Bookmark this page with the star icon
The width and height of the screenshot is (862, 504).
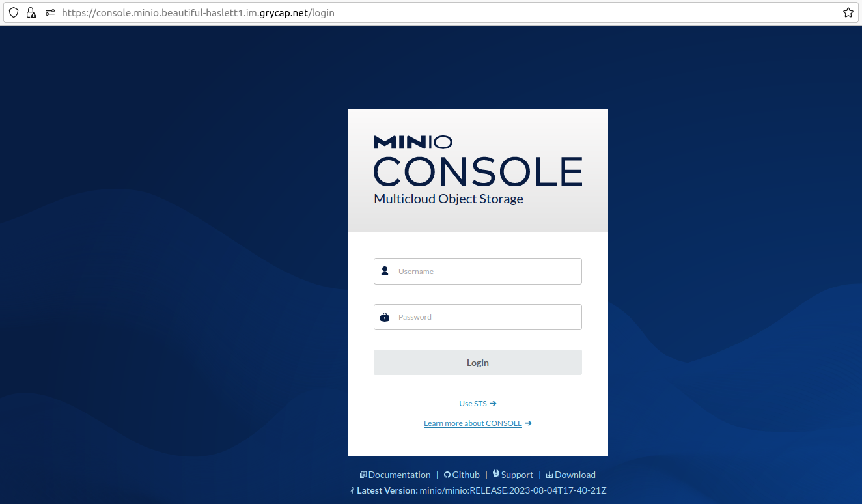click(848, 12)
